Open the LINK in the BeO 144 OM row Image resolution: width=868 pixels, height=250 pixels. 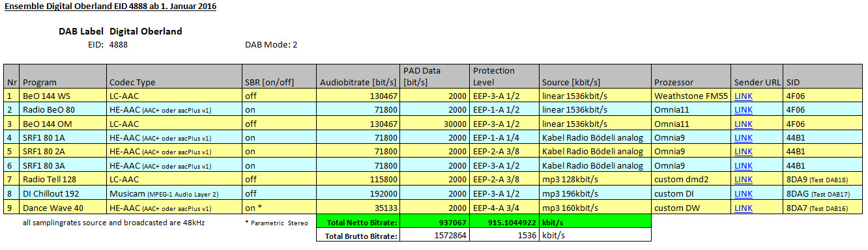point(743,124)
